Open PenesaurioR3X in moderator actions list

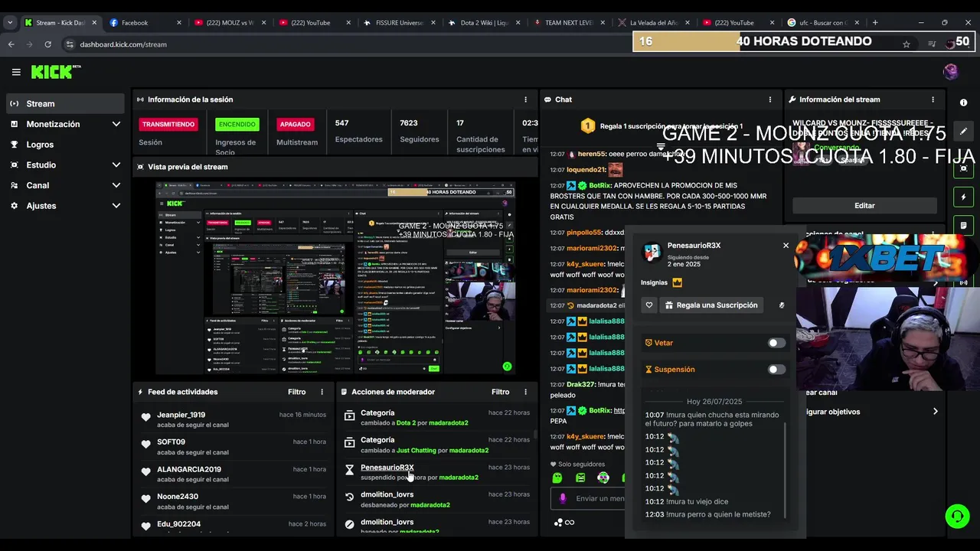(x=387, y=468)
